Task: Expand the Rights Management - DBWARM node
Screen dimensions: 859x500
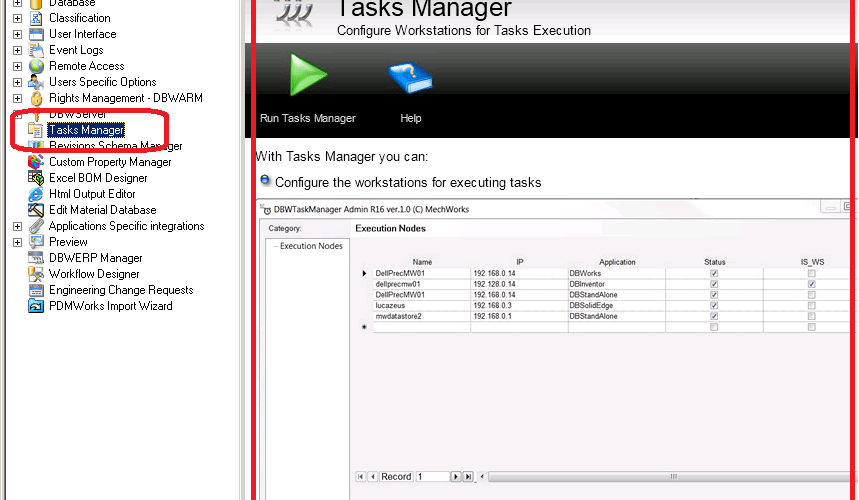Action: (x=18, y=99)
